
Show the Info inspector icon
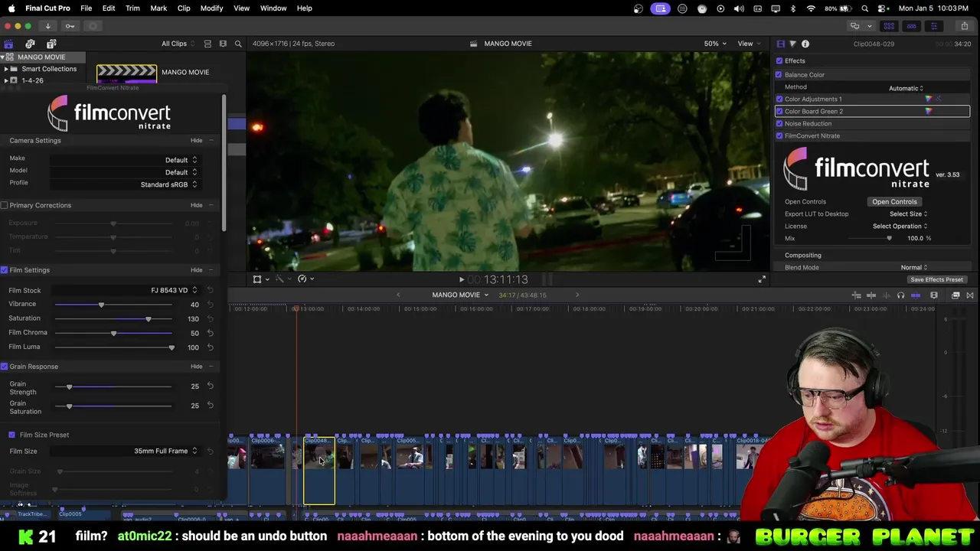(805, 44)
